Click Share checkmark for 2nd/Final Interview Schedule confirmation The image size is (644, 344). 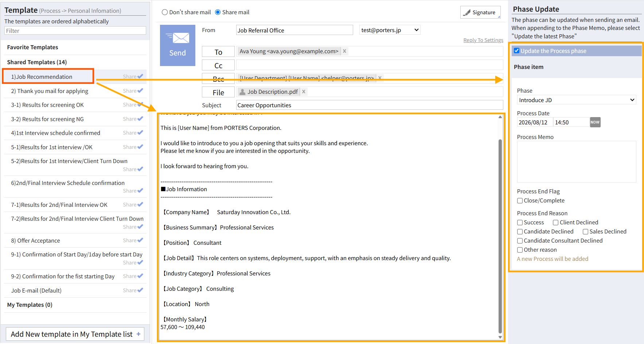[140, 190]
